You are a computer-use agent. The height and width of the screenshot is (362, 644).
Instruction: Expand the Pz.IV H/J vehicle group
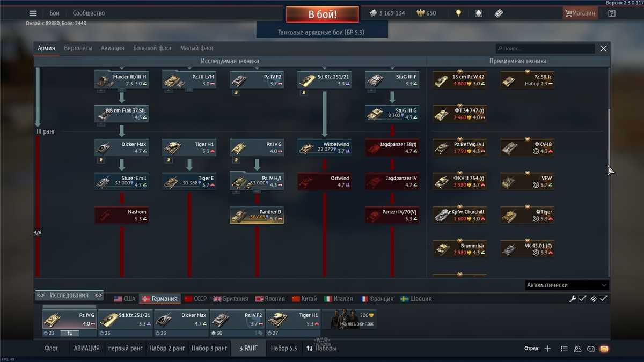coord(257,181)
